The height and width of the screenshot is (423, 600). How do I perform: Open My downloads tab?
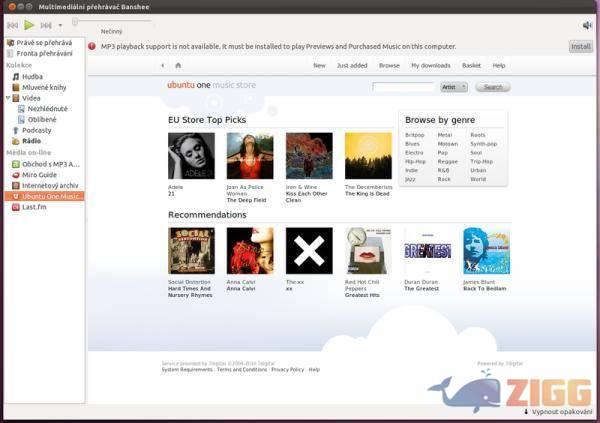(x=430, y=65)
